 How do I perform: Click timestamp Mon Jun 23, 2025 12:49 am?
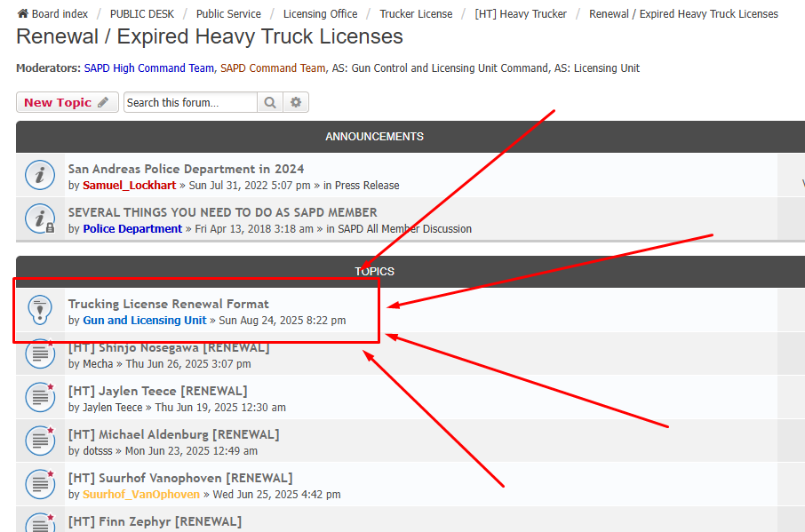pos(191,451)
